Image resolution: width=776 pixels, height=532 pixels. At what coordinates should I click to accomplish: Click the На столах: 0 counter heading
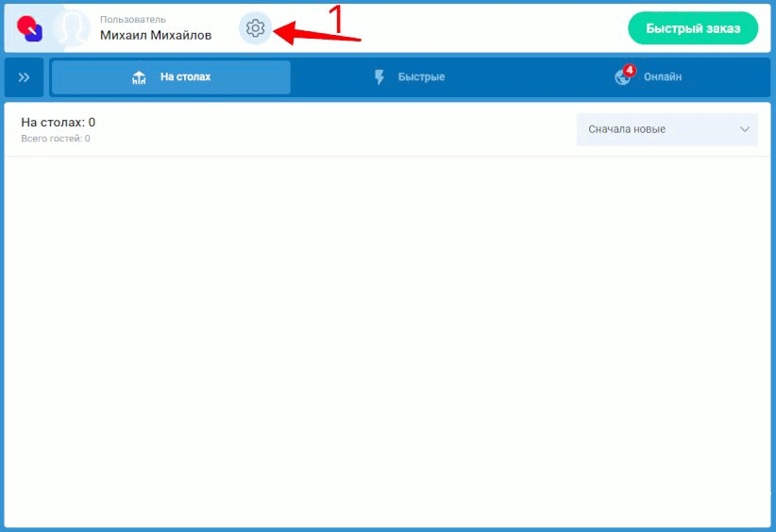(59, 123)
